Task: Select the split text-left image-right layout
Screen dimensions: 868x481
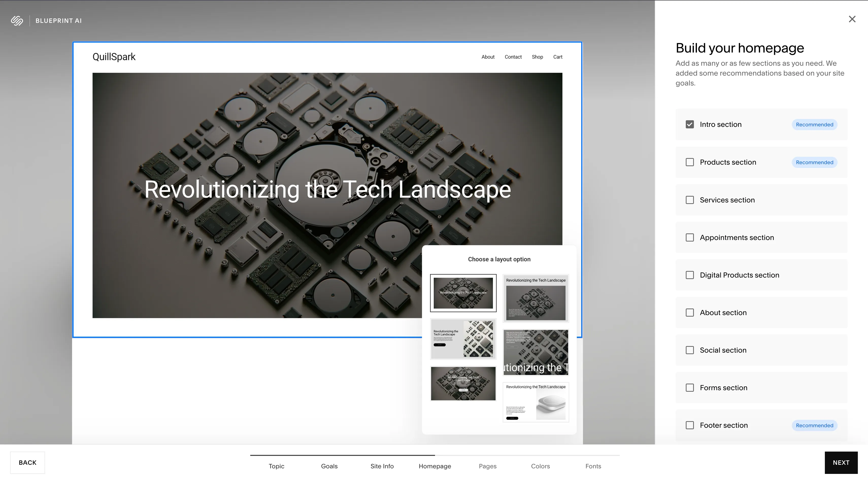Action: click(x=463, y=339)
